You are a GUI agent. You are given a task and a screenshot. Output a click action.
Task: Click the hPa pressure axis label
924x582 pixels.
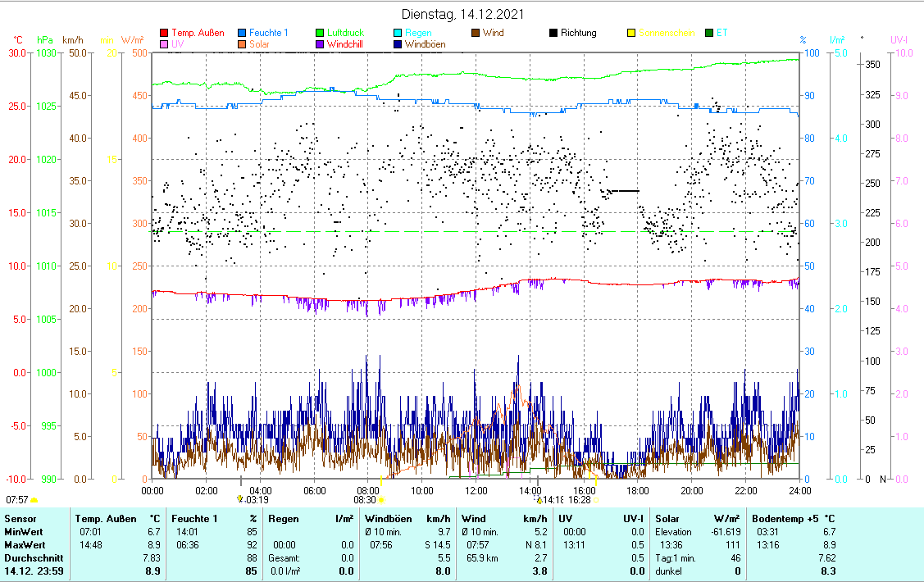tap(44, 39)
